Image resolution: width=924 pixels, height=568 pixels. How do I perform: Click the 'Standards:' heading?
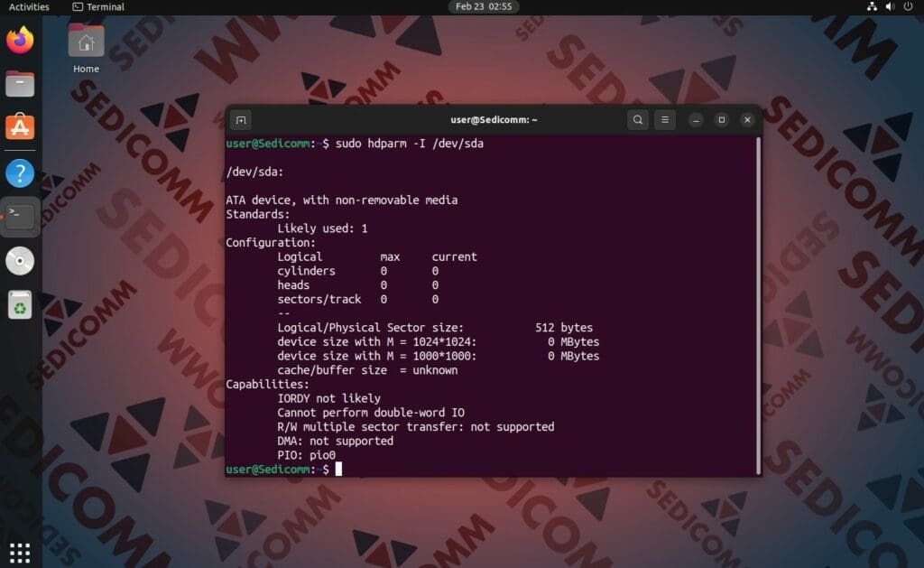click(257, 214)
